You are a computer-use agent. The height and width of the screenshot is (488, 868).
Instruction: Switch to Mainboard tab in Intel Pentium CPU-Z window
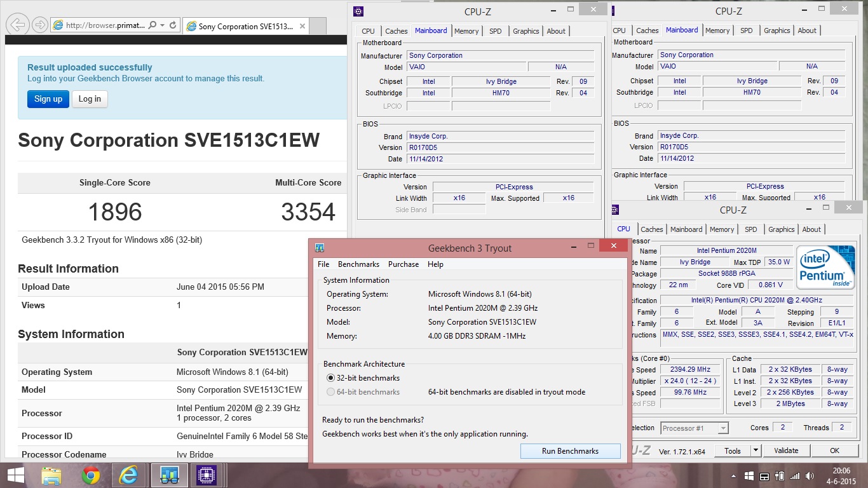pos(686,229)
